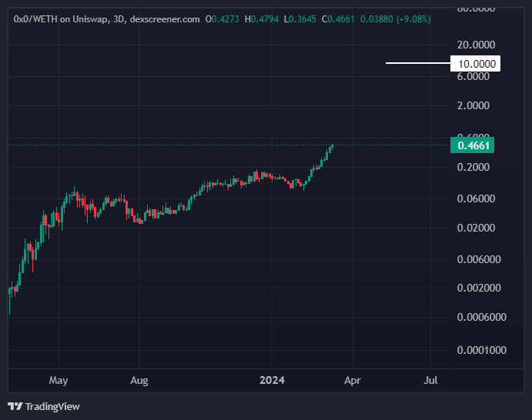Click the Jul label on time axis
This screenshot has width=532, height=420.
(430, 380)
